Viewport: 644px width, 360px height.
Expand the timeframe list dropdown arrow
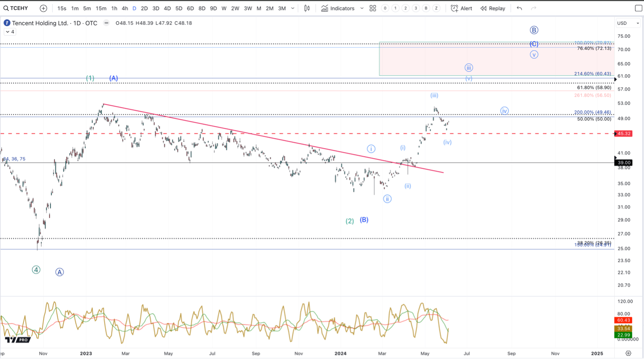pyautogui.click(x=293, y=8)
